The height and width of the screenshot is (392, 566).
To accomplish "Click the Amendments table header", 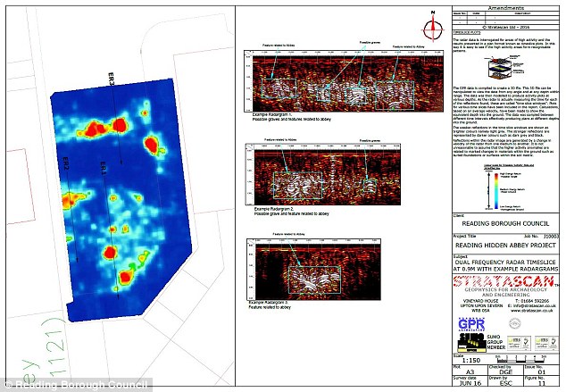I will pyautogui.click(x=504, y=5).
